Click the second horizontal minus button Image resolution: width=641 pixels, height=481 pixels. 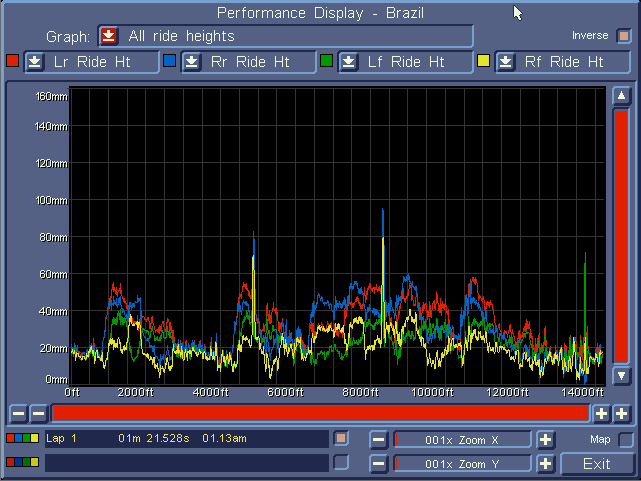[39, 414]
